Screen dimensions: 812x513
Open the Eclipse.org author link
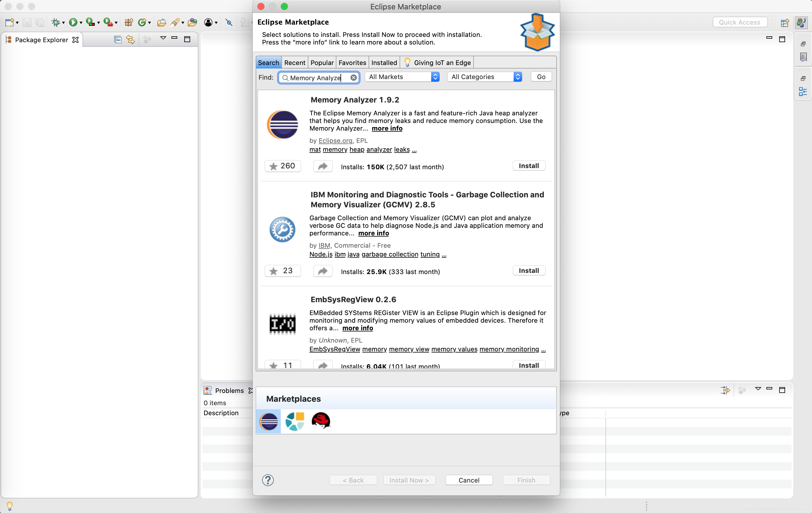335,140
